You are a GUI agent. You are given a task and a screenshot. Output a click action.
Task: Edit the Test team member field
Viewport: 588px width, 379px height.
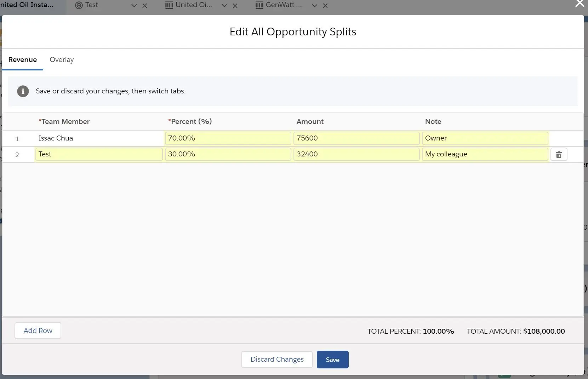tap(99, 154)
